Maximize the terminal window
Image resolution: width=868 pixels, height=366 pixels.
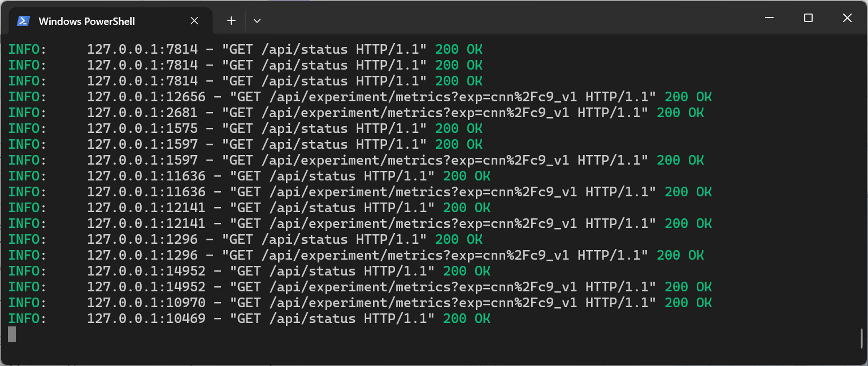tap(808, 18)
